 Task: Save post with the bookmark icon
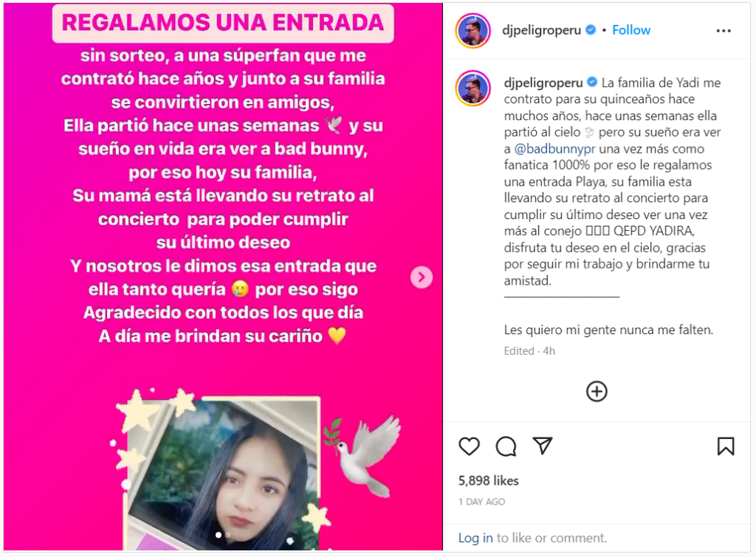[726, 446]
